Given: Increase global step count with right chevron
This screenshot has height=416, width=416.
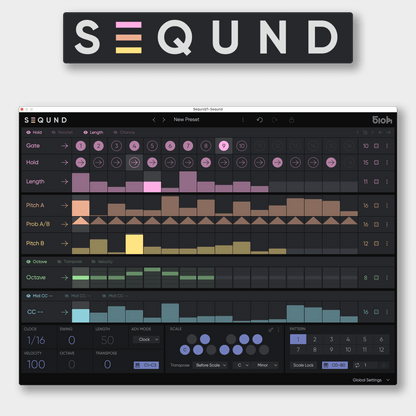Looking at the screenshot, I should click(372, 132).
